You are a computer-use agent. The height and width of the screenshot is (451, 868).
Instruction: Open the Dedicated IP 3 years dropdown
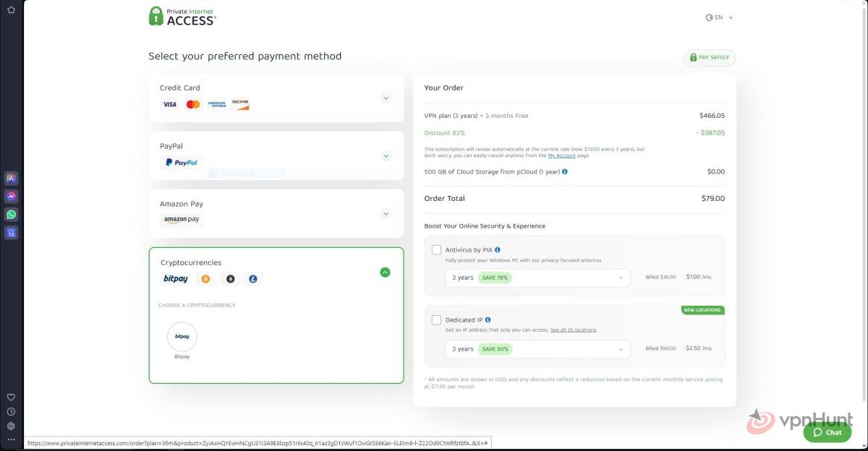point(537,349)
